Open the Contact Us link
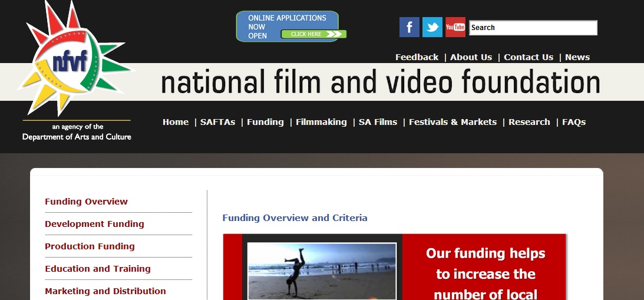644x300 pixels. (528, 57)
